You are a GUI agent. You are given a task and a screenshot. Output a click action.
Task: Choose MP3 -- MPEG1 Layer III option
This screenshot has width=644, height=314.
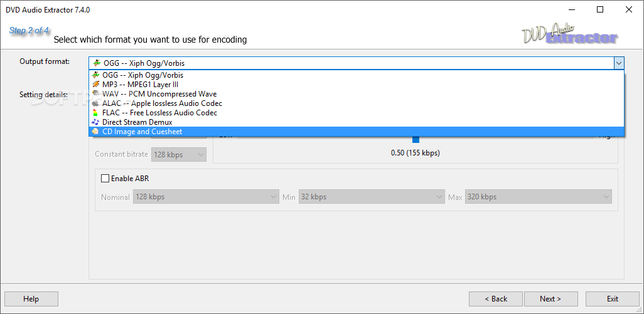pyautogui.click(x=357, y=85)
